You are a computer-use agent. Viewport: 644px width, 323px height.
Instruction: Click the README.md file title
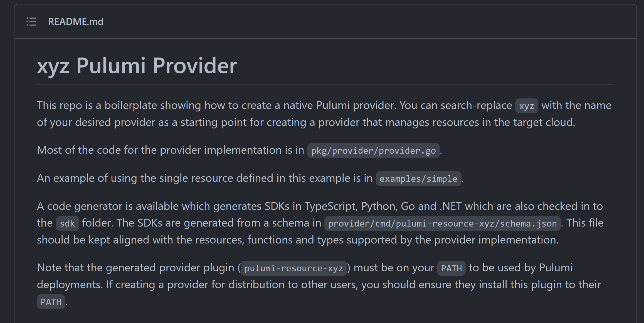click(x=76, y=22)
